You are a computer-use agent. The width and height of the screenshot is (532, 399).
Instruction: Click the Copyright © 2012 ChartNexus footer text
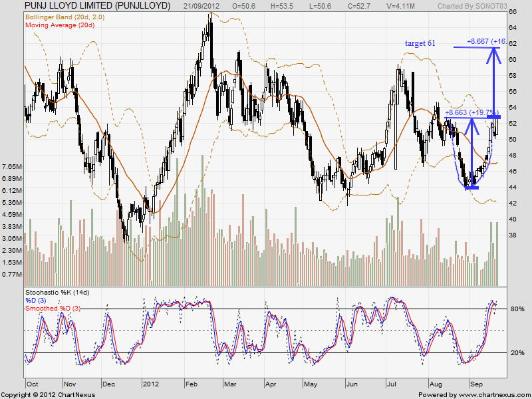click(x=48, y=395)
